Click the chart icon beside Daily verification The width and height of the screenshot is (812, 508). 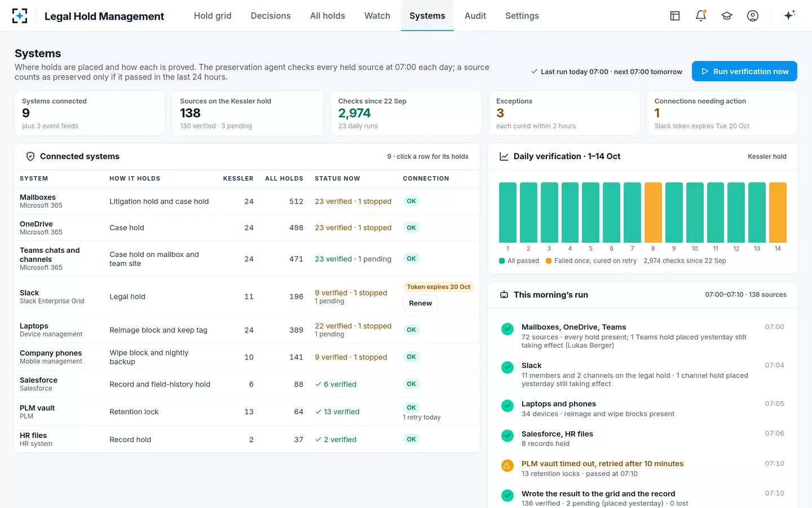click(504, 156)
